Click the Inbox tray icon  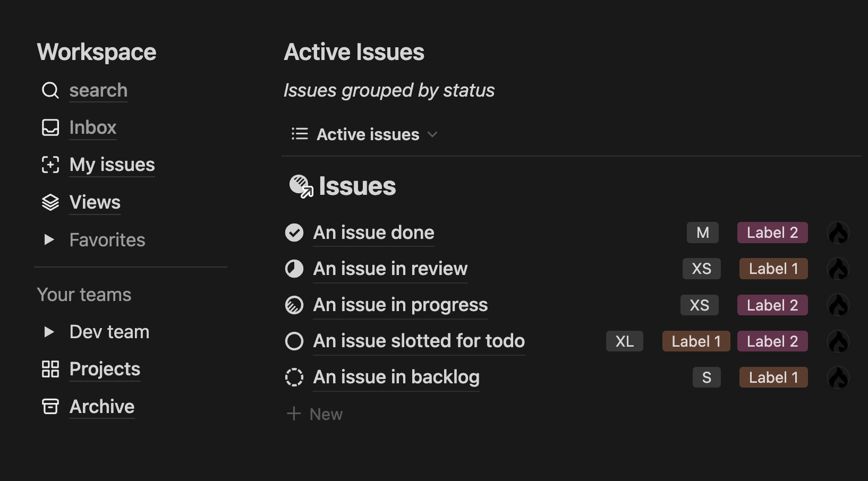coord(50,127)
